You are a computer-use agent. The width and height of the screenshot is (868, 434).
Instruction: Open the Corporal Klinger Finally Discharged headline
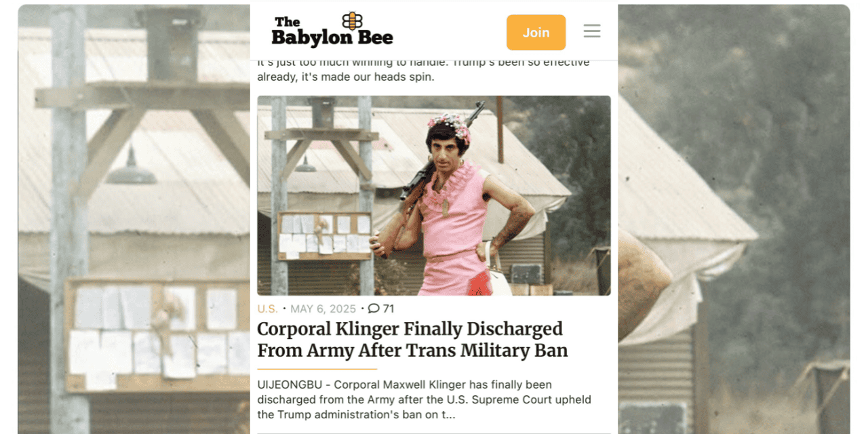coord(412,340)
